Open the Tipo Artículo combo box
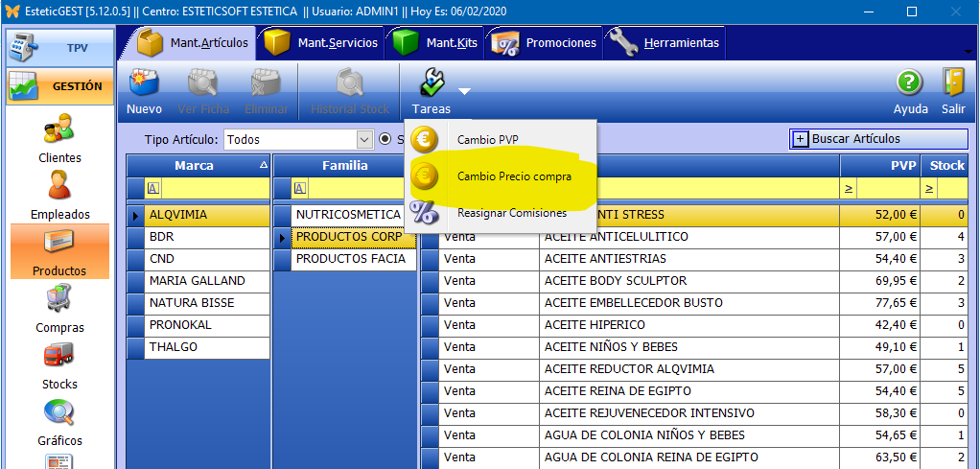This screenshot has width=980, height=469. (x=298, y=139)
